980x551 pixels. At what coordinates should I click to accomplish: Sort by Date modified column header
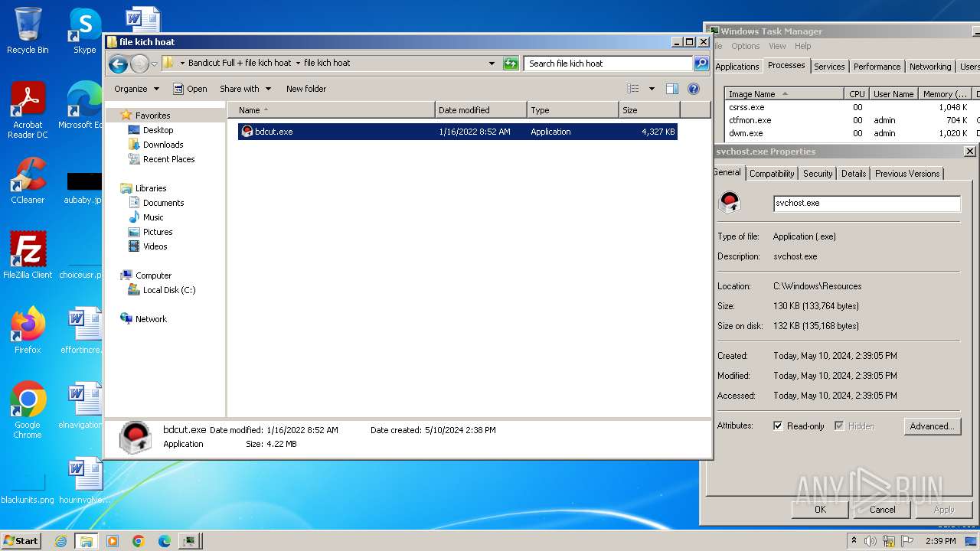481,110
